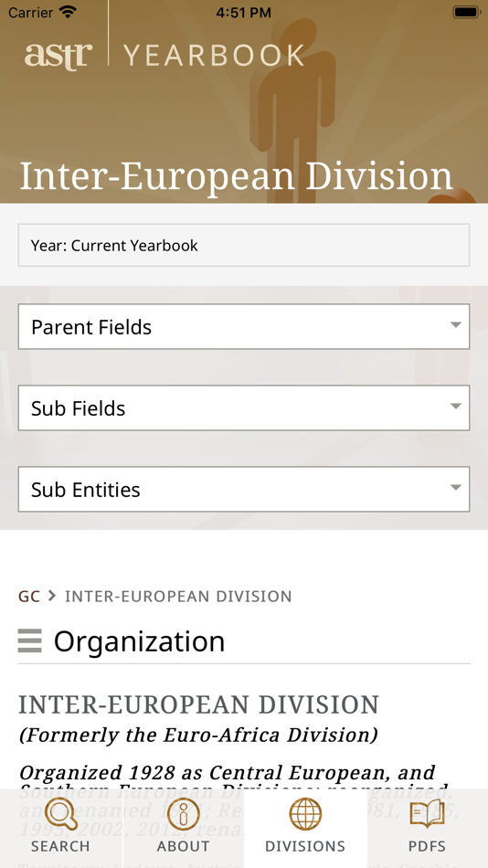Switch to the PDFS tab label
This screenshot has width=488, height=868.
pos(427,846)
